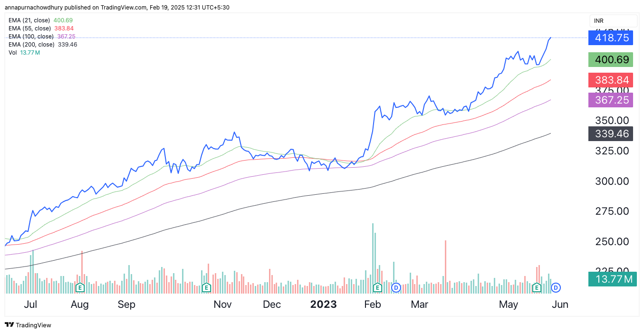The height and width of the screenshot is (333, 644).
Task: Click the 13.77M volume label
Action: click(x=611, y=279)
